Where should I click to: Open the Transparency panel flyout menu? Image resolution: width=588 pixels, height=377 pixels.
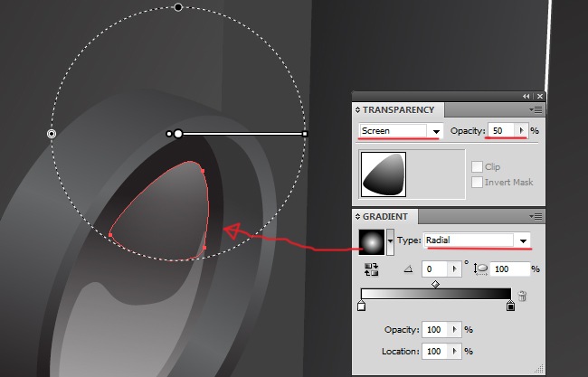pyautogui.click(x=536, y=109)
